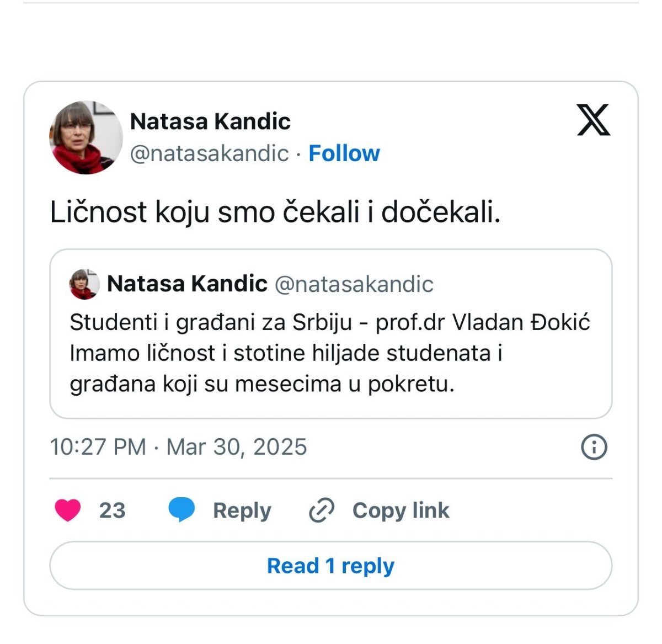The image size is (662, 644).
Task: Click the Reply text label
Action: pos(242,510)
